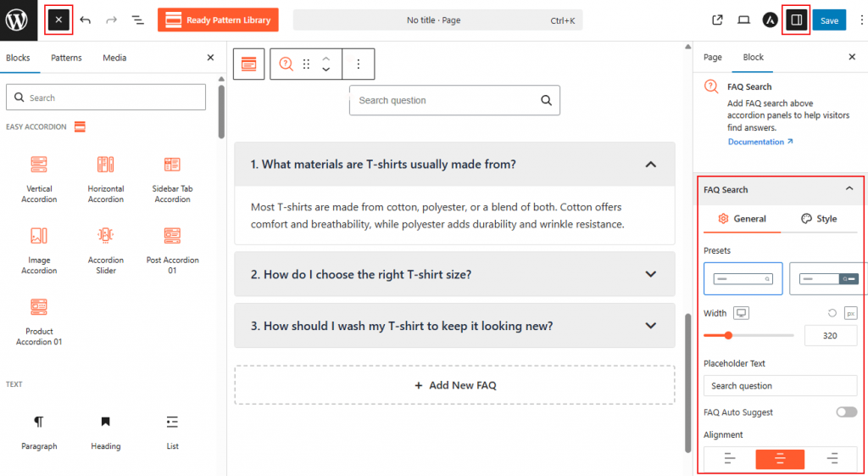868x476 pixels.
Task: Collapse the first FAQ about T-shirt materials
Action: (x=650, y=165)
